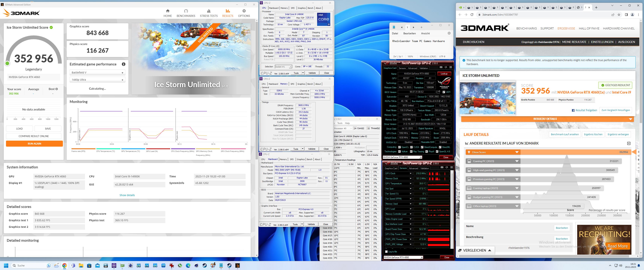Click the Bus Interface question mark in GPU-Z

[x=451, y=101]
